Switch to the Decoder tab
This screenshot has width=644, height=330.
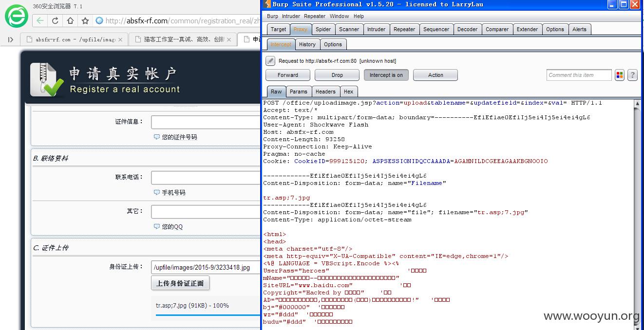(467, 29)
